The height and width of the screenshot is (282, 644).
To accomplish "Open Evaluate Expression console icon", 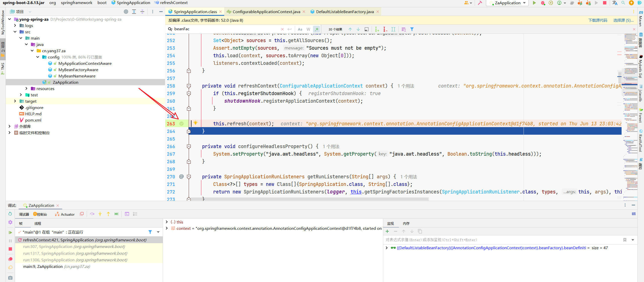I will pos(127,214).
